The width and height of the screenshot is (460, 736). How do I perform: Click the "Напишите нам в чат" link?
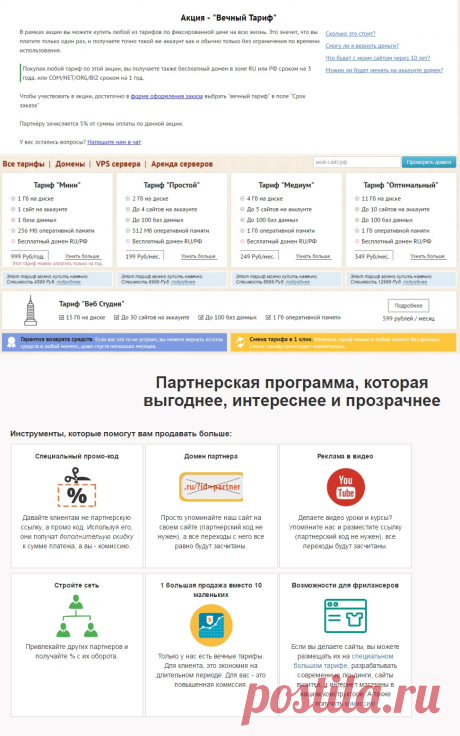pos(114,142)
